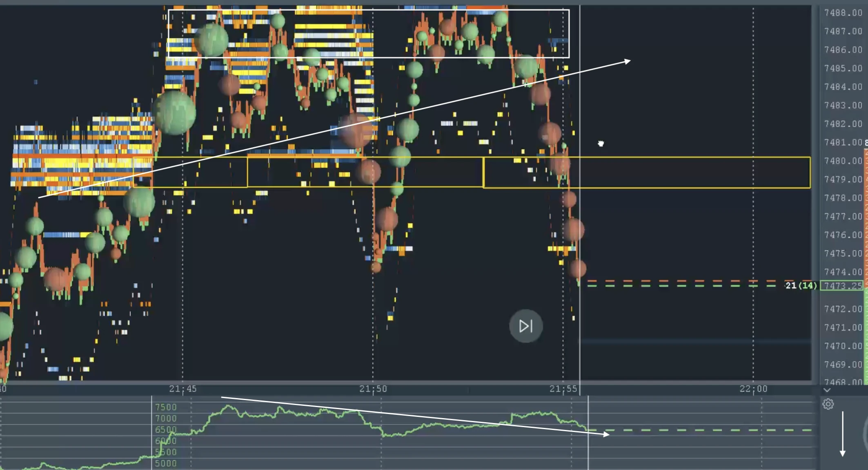Click the 21:45 time axis label
Screen dimensions: 868x470
coord(183,389)
